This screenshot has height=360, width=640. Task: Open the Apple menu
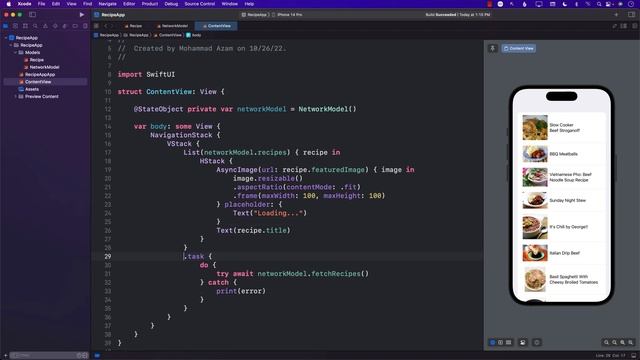coord(8,4)
